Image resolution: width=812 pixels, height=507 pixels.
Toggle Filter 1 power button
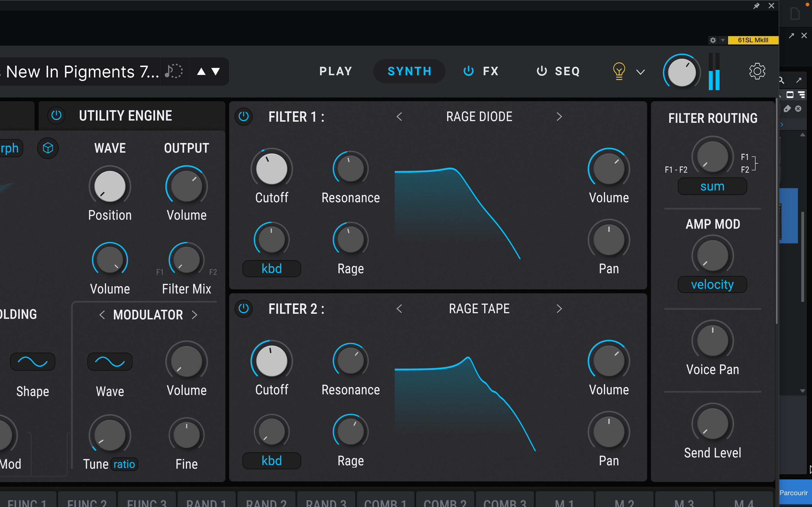(x=244, y=117)
